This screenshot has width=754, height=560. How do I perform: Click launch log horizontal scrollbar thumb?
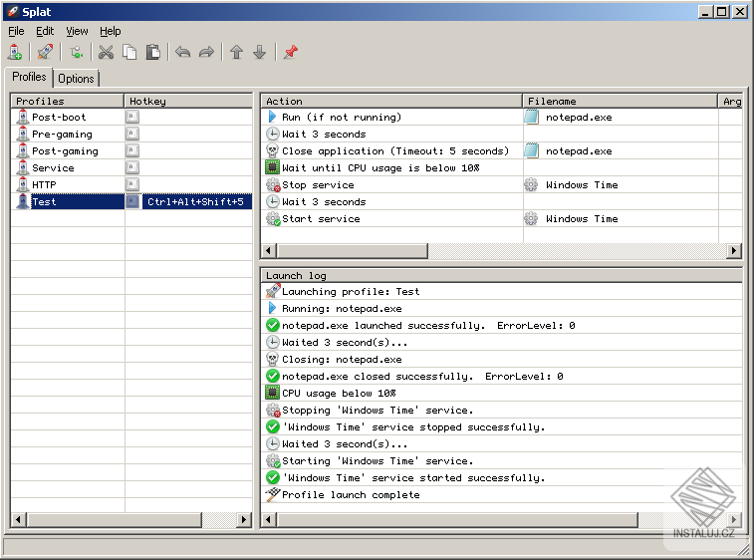[x=457, y=519]
